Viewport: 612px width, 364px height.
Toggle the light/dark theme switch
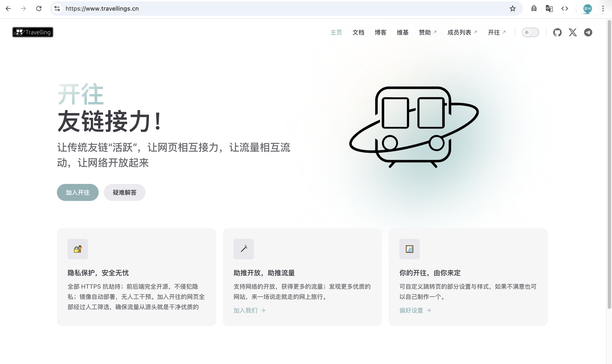530,32
